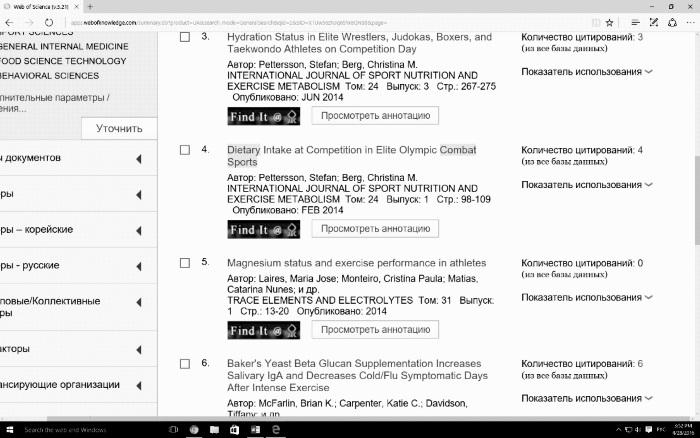700x438 pixels.
Task: Click Find It button for result 5
Action: 263,330
